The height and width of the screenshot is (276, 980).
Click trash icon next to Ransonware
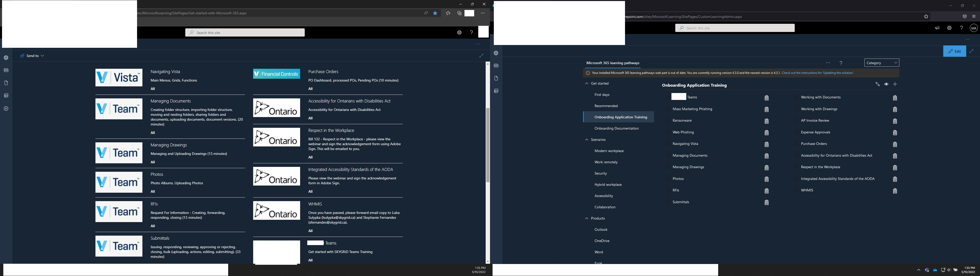pos(767,121)
